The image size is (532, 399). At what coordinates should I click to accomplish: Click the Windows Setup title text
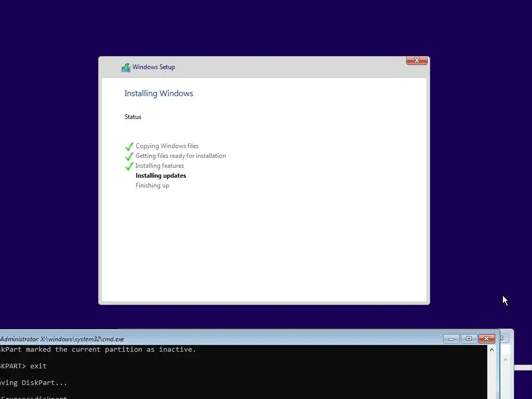tap(154, 67)
